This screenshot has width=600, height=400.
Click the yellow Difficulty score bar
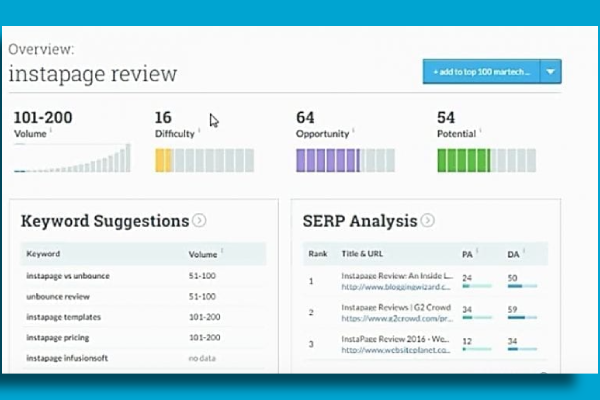[x=204, y=160]
